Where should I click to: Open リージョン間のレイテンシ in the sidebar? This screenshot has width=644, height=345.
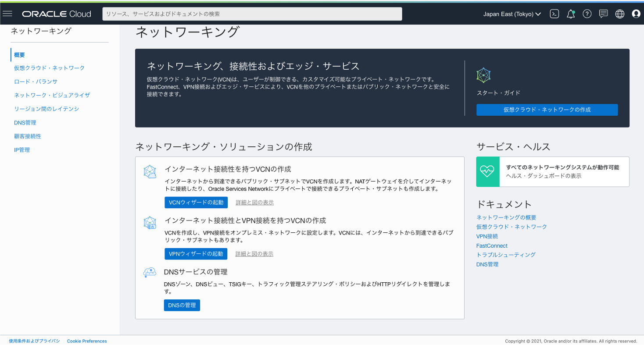[47, 109]
